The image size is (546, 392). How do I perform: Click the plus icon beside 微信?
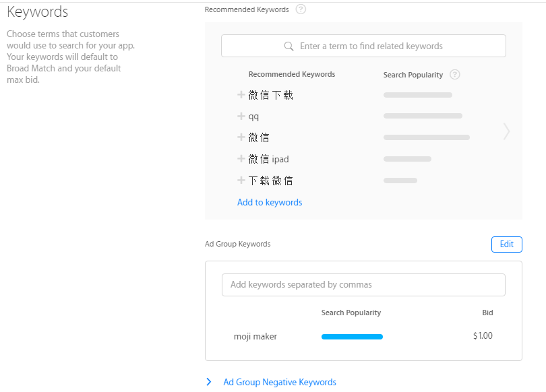click(241, 137)
